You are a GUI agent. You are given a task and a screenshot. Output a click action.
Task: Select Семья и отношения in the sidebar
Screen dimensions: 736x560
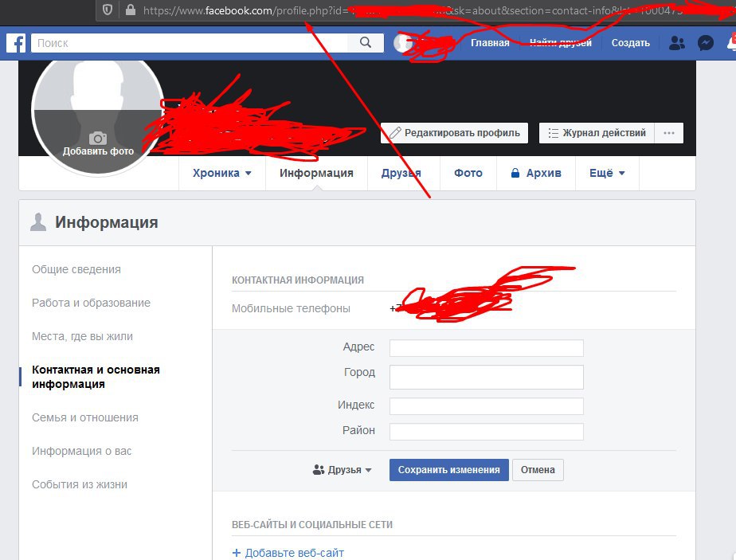85,417
